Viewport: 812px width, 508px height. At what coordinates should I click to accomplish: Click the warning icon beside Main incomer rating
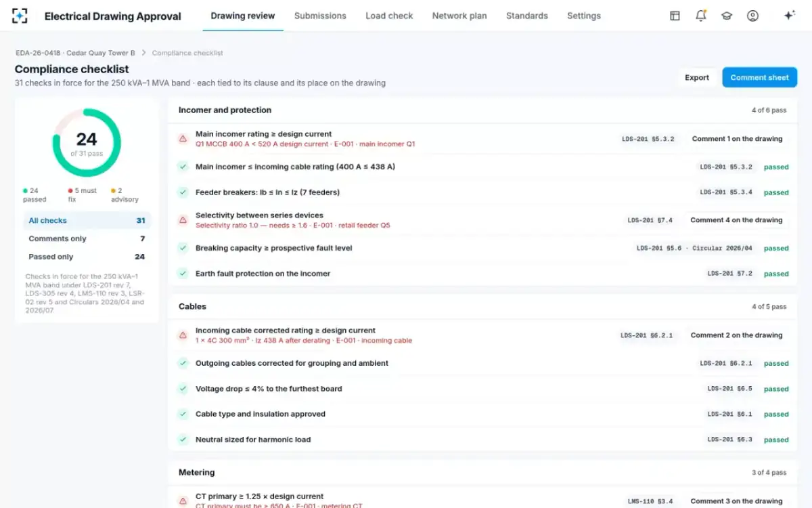click(183, 139)
